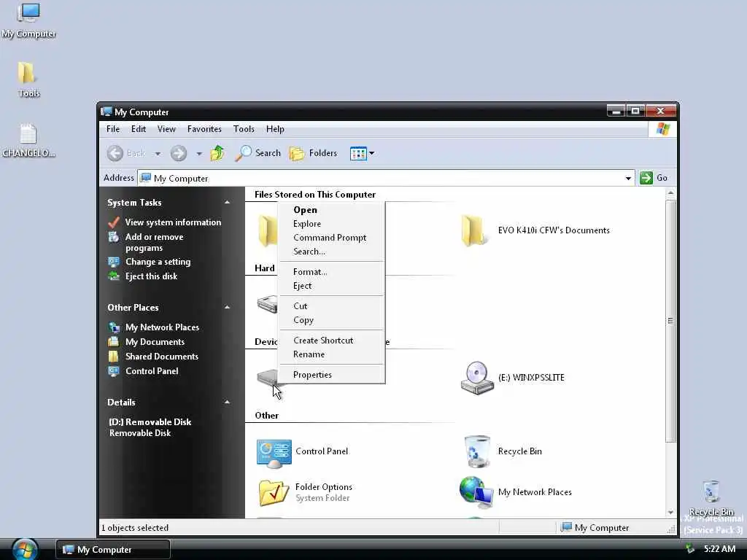The width and height of the screenshot is (747, 560).
Task: Choose Cut in the context menu
Action: pos(332,306)
